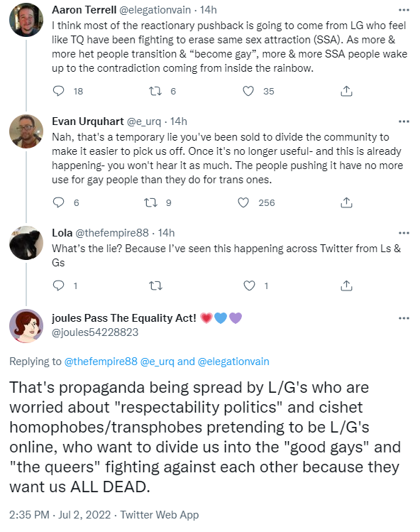This screenshot has height=532, width=420.
Task: Open more options on Lola's tweet
Action: click(x=404, y=233)
